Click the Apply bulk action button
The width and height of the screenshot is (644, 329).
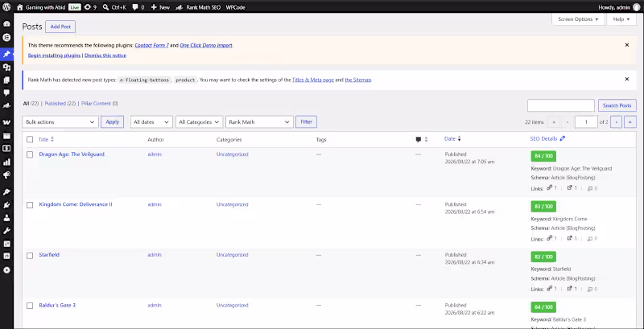112,121
